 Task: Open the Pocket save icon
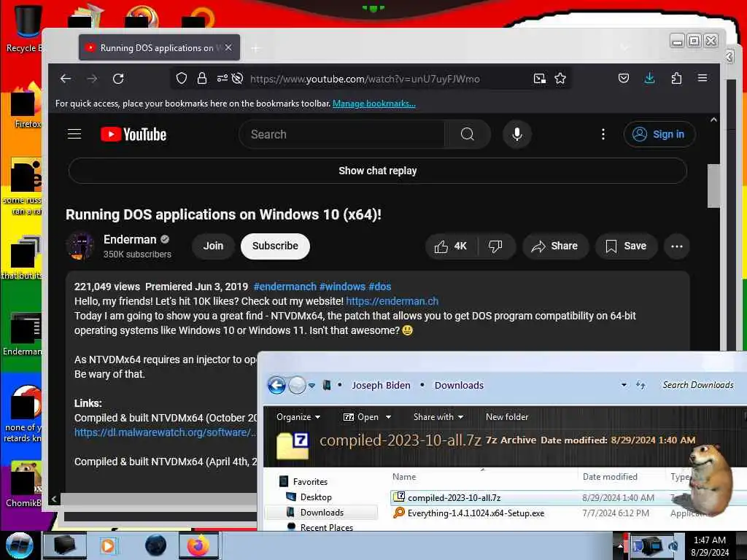(624, 78)
